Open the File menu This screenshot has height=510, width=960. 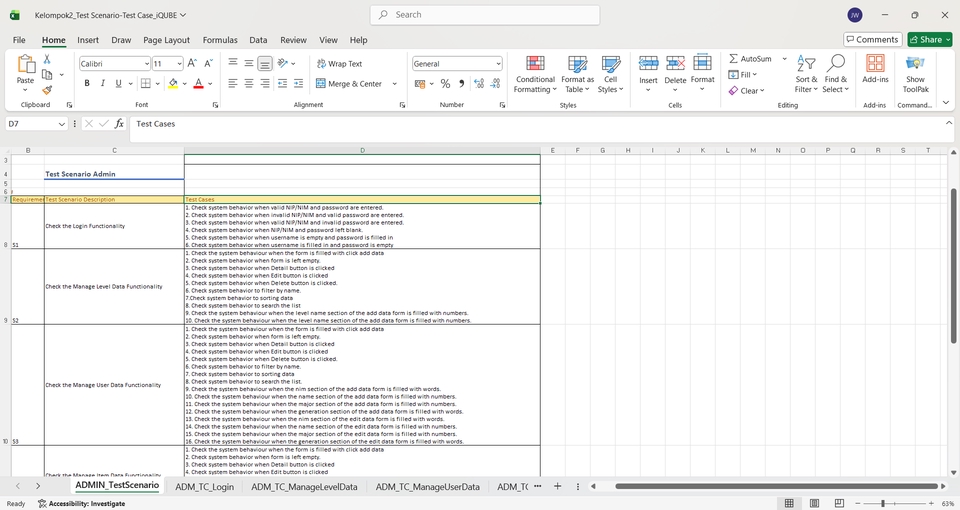pos(19,40)
